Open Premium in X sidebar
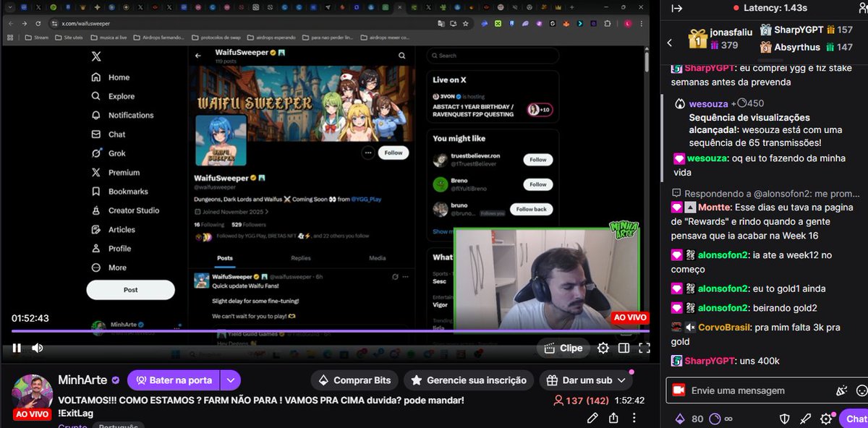Screen dimensions: 868x428 [115, 173]
